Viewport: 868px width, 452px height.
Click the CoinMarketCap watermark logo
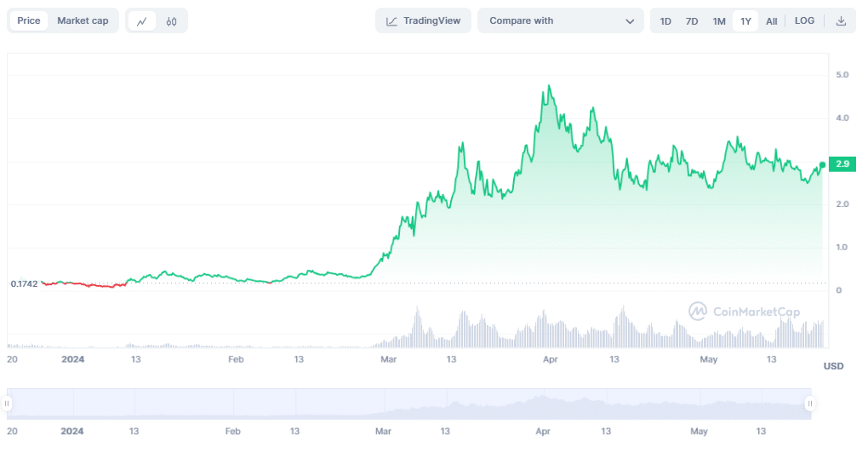698,312
